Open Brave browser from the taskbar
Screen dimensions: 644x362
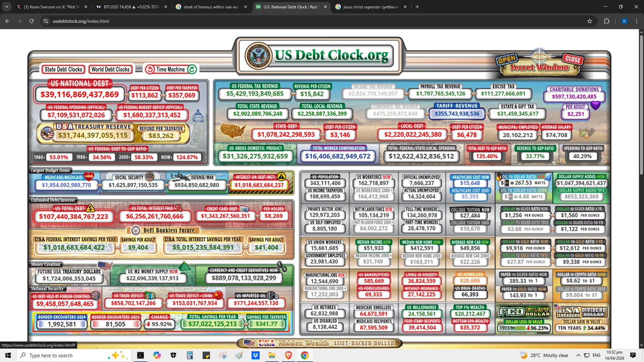(x=288, y=355)
